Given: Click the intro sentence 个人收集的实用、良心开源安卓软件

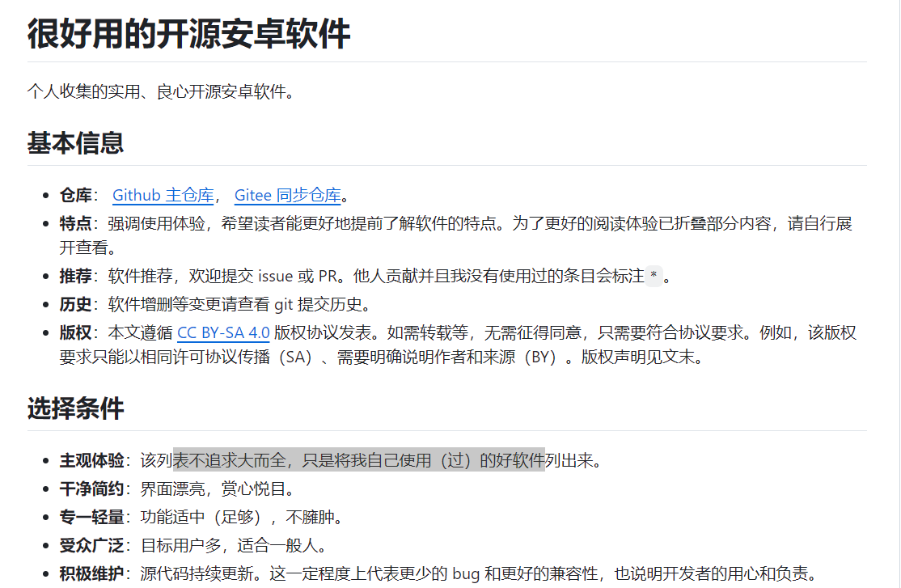Looking at the screenshot, I should [x=161, y=91].
